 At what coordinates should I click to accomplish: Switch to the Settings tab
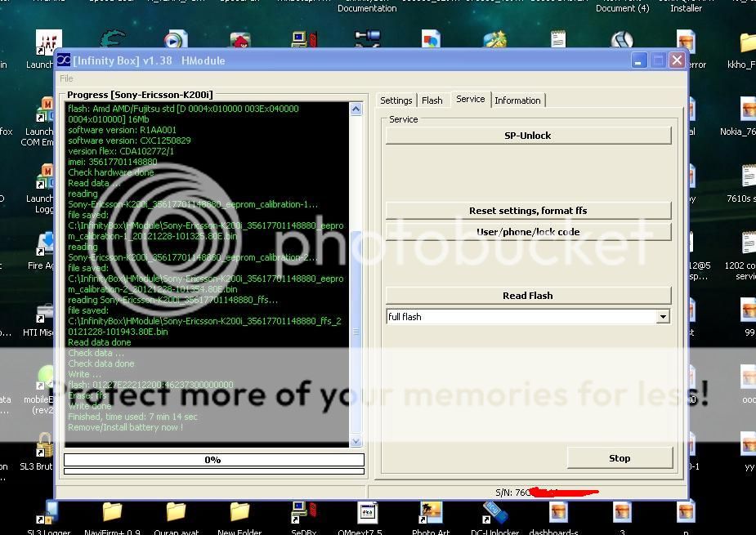click(396, 100)
